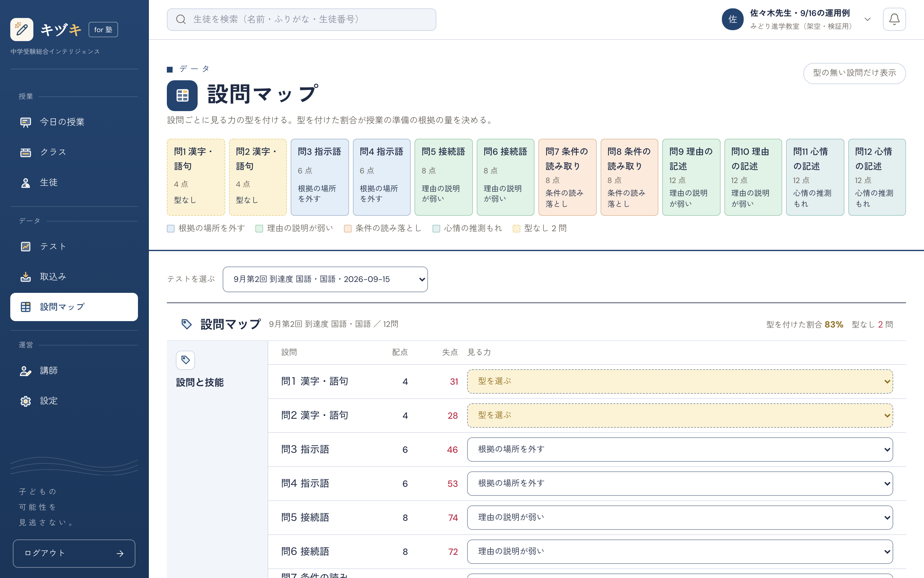Click the 問7 条件の読み取り card

coord(567,177)
